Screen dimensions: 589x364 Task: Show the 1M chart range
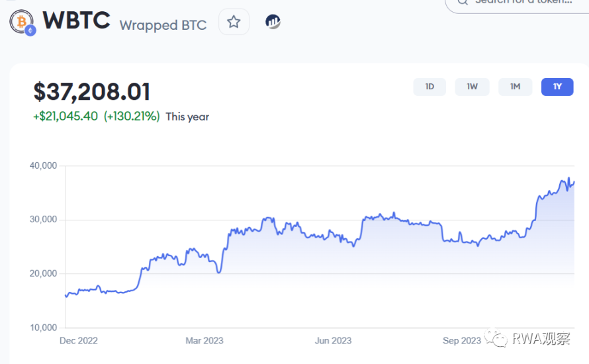pyautogui.click(x=515, y=87)
